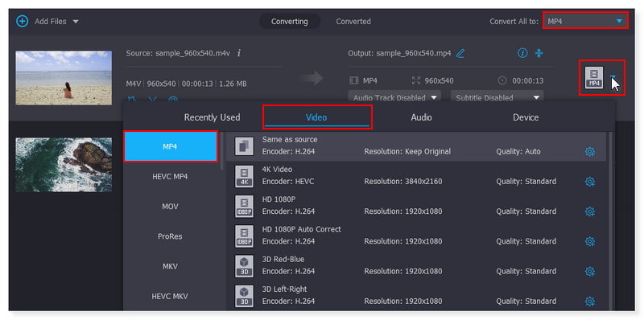Show source file info icon
Image resolution: width=644 pixels, height=320 pixels.
pyautogui.click(x=239, y=53)
